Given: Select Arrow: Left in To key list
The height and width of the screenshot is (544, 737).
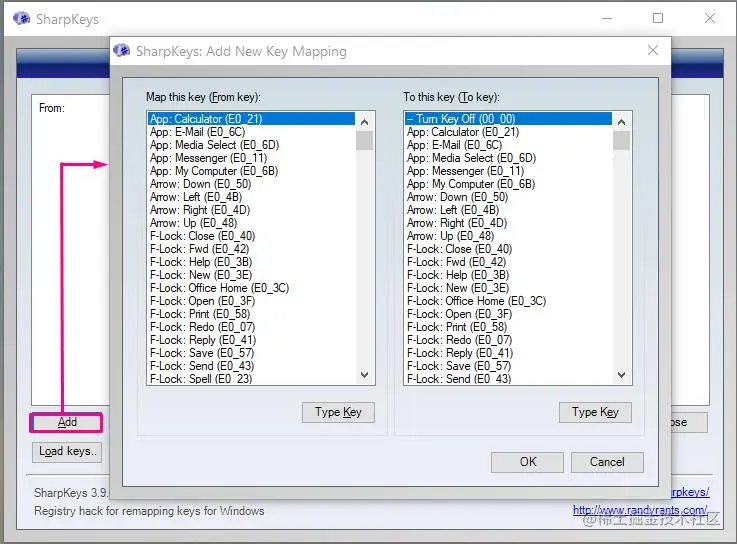Looking at the screenshot, I should click(509, 210).
